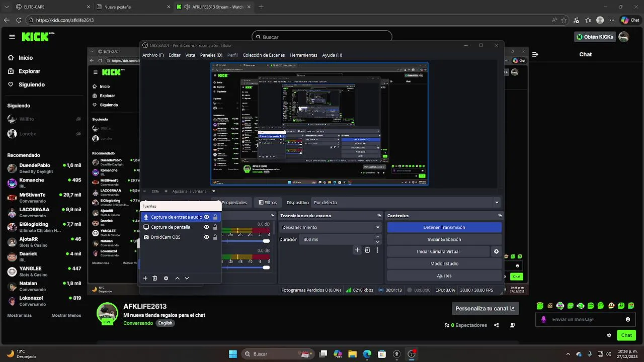Image resolution: width=644 pixels, height=362 pixels.
Task: Open the Kick hamburger menu
Action: click(12, 37)
